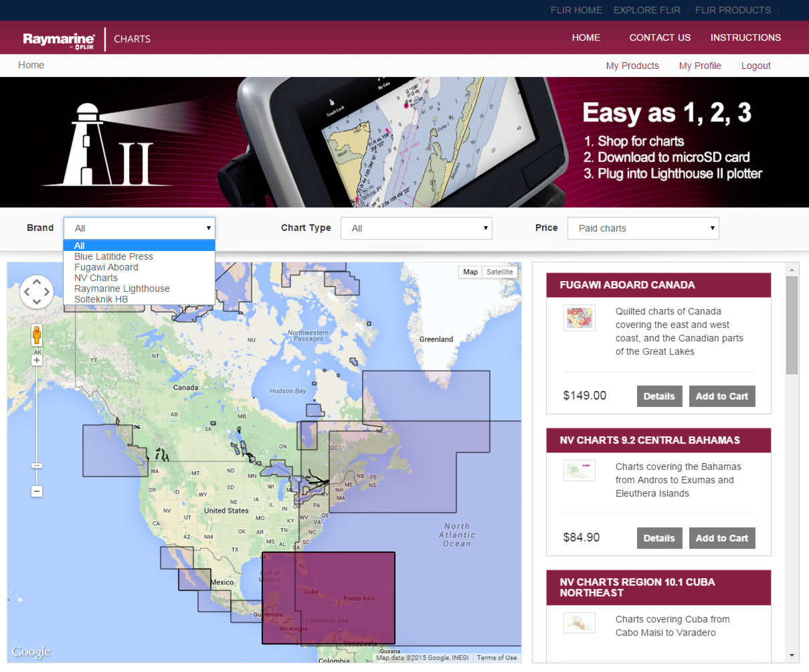Click the Street View pegman icon
Screen dimensions: 809x672
point(37,335)
